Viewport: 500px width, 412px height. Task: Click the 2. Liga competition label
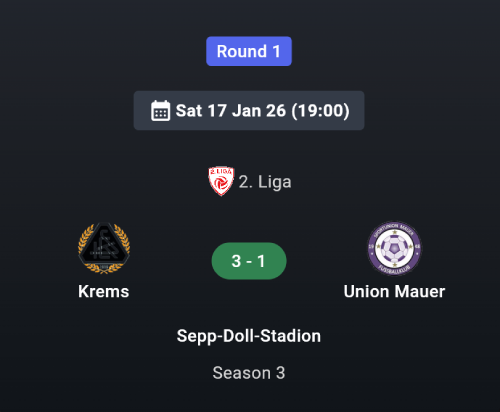(265, 182)
